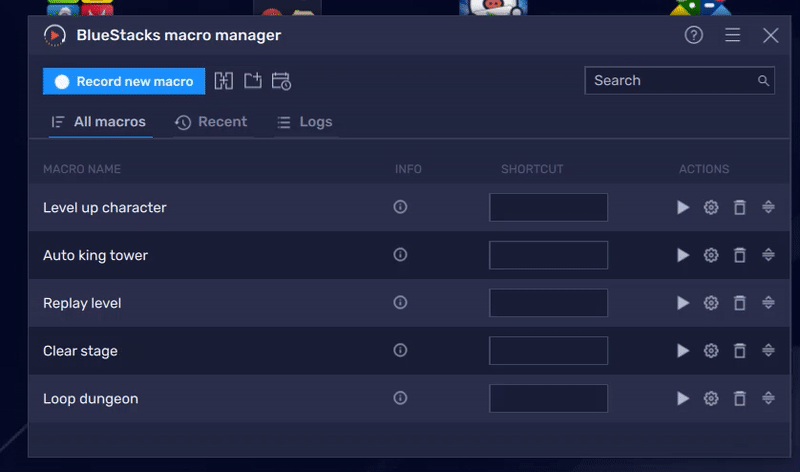800x472 pixels.
Task: Open settings gear for Auto king tower
Action: point(711,255)
